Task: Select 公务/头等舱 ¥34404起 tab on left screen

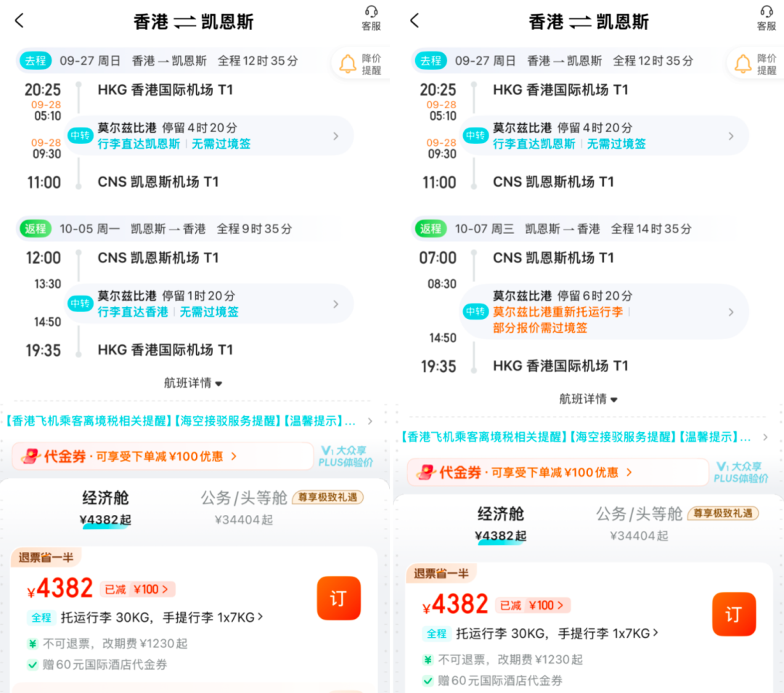Action: click(244, 508)
